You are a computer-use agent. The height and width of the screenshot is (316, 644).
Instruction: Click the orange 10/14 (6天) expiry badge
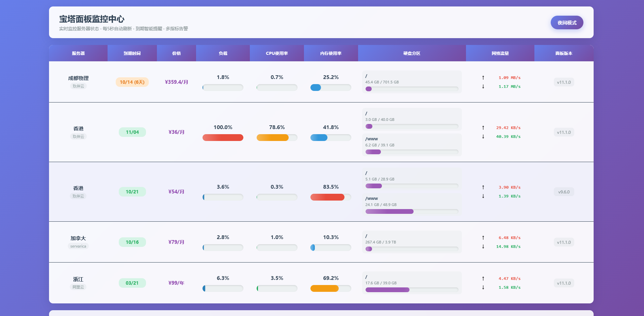tap(132, 82)
